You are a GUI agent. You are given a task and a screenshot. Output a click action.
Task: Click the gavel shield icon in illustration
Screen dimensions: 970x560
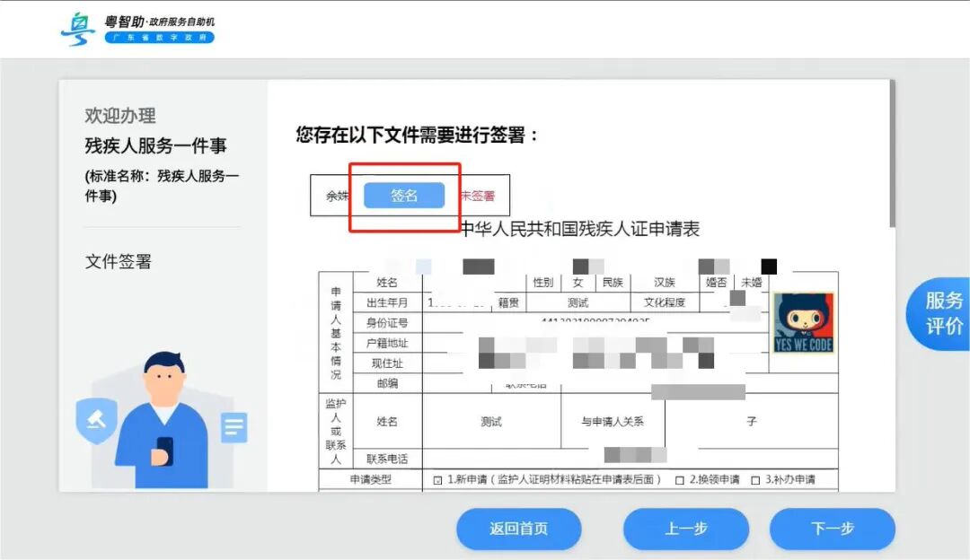click(96, 420)
